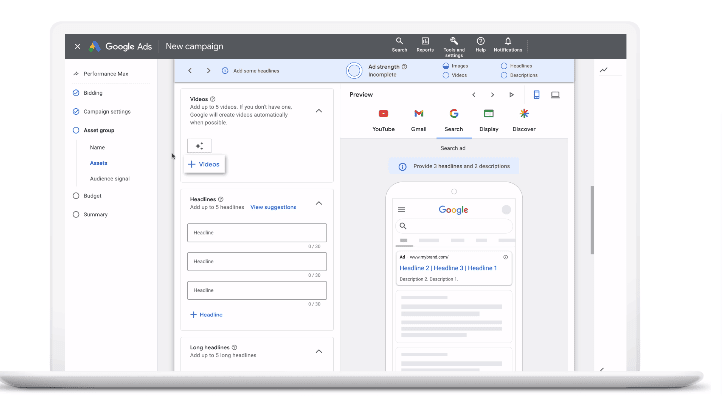Play the preview slideshow
Image resolution: width=722 pixels, height=413 pixels.
tap(511, 95)
